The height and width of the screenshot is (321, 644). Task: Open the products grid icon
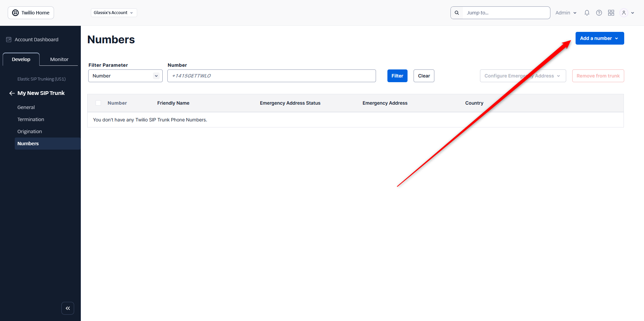pos(611,13)
